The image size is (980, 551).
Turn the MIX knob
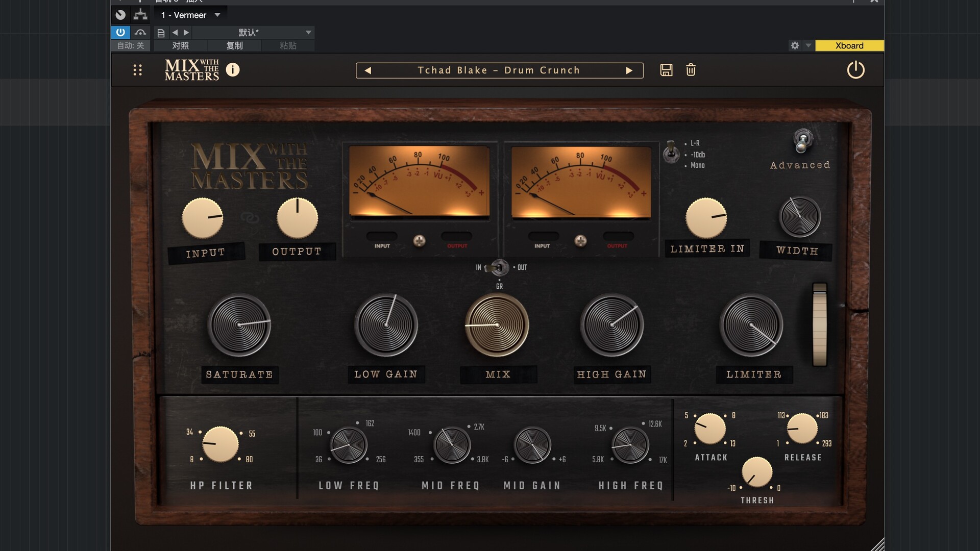tap(498, 325)
